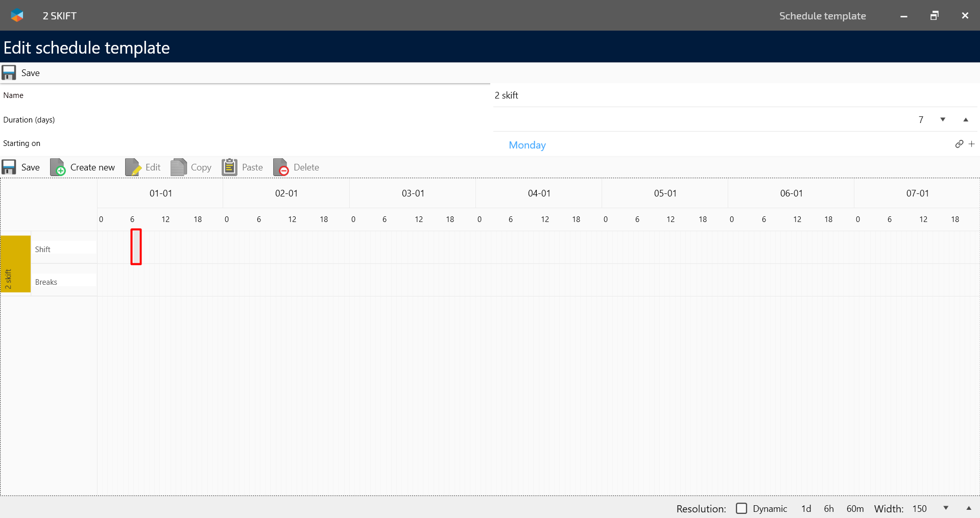Screen dimensions: 980x518
Task: Click the Copy document icon
Action: coord(178,167)
